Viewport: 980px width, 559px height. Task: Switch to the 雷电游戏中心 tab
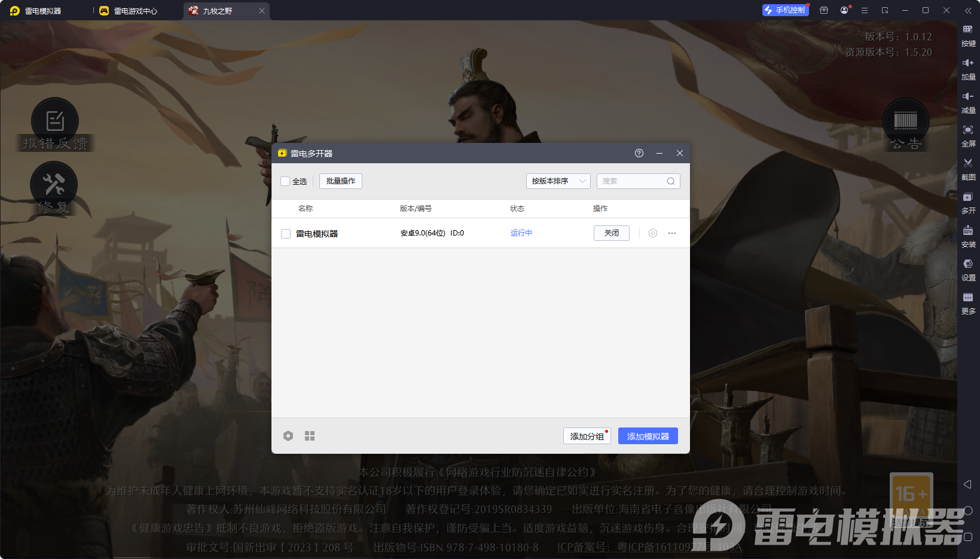(135, 11)
